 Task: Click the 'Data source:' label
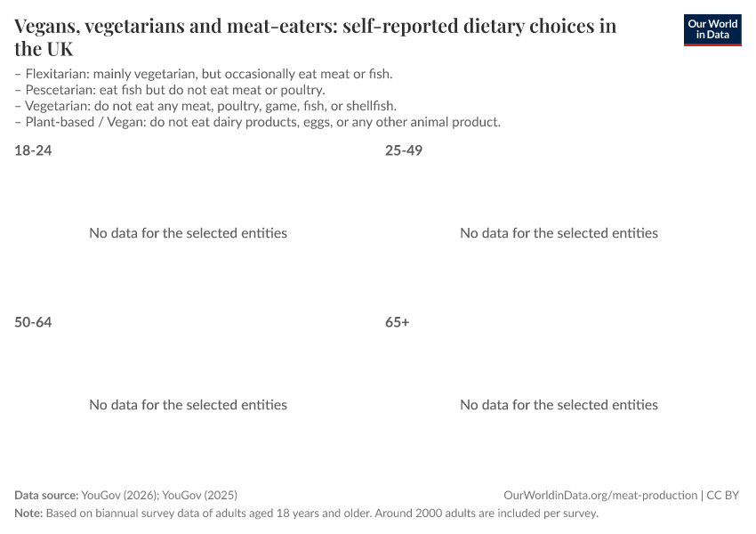[46, 496]
